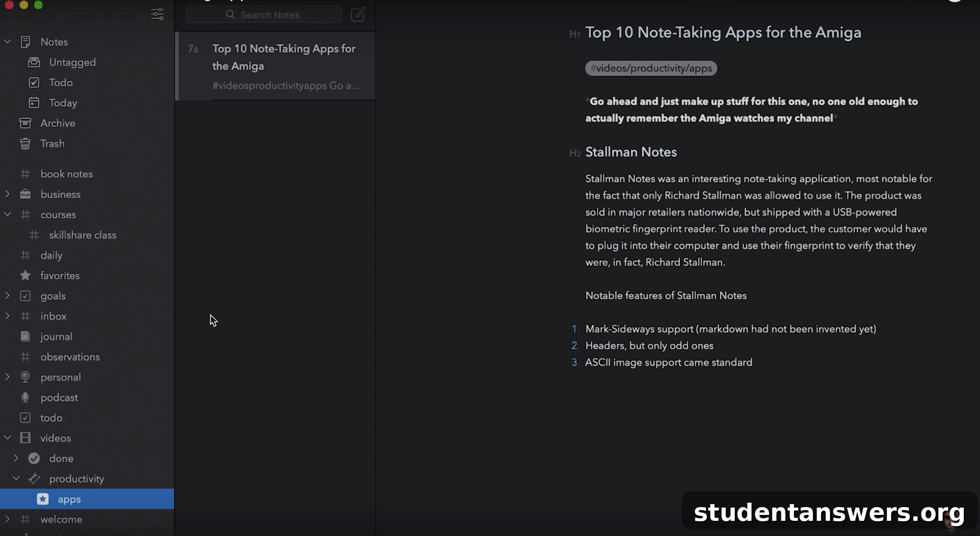Screen dimensions: 980x536
Task: Click list item 'Mark-Sideways support'
Action: point(730,329)
